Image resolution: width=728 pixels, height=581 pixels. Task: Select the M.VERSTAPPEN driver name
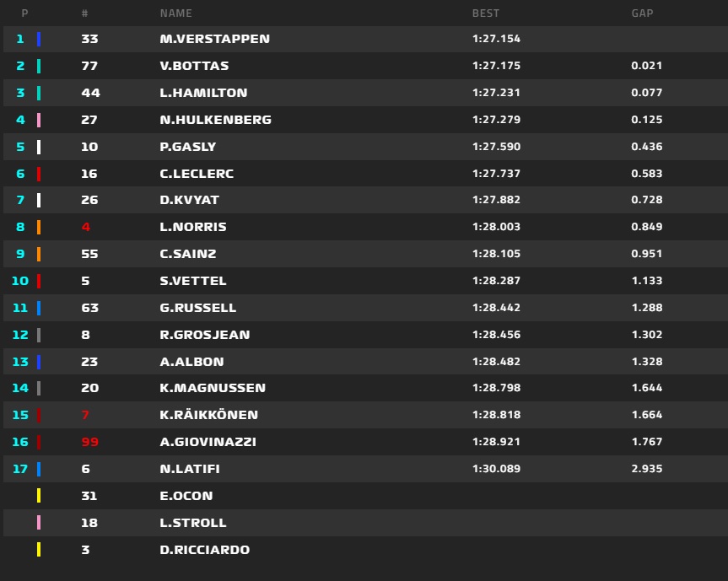click(214, 39)
